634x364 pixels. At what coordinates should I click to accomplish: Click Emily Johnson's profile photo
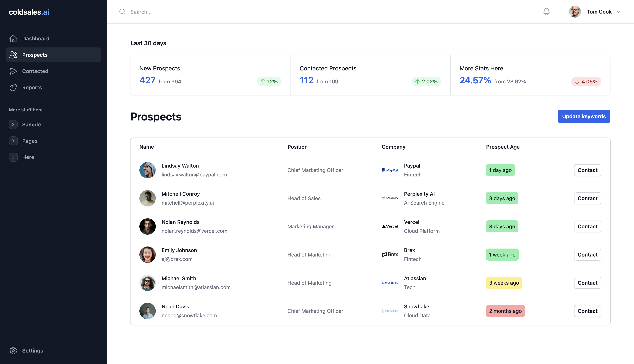(148, 254)
